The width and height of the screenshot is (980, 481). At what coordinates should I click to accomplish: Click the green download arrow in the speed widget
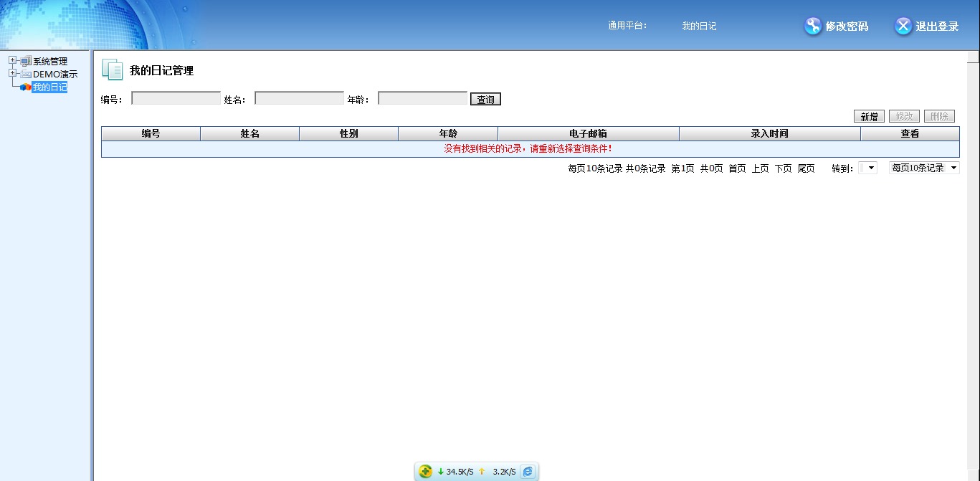(441, 471)
